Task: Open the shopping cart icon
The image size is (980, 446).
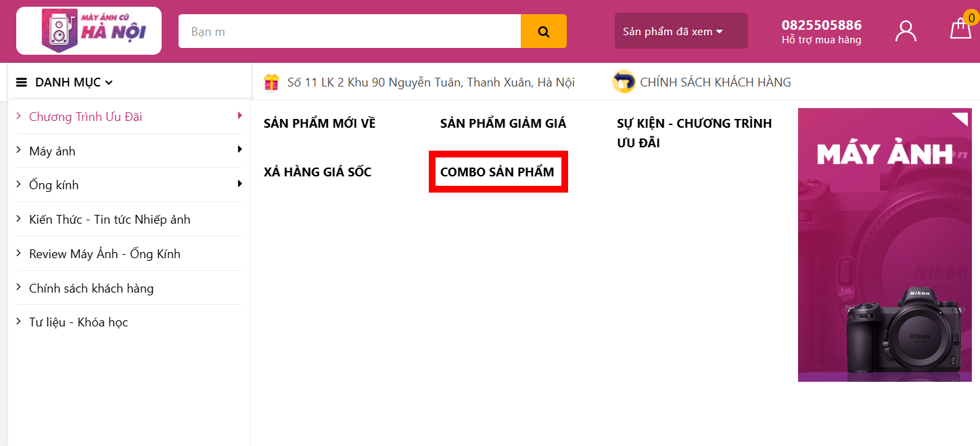Action: [x=960, y=29]
